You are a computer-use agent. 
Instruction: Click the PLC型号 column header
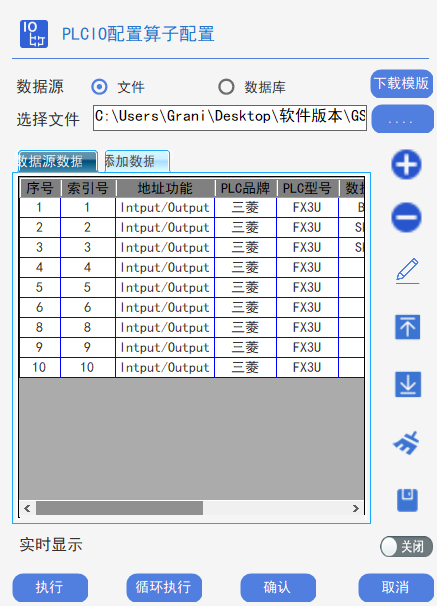(308, 188)
